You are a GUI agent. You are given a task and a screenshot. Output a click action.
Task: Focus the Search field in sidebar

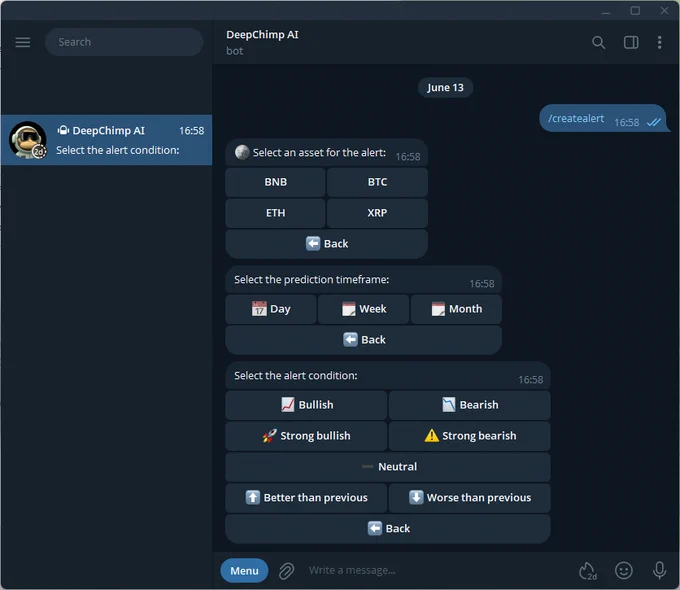tap(124, 42)
